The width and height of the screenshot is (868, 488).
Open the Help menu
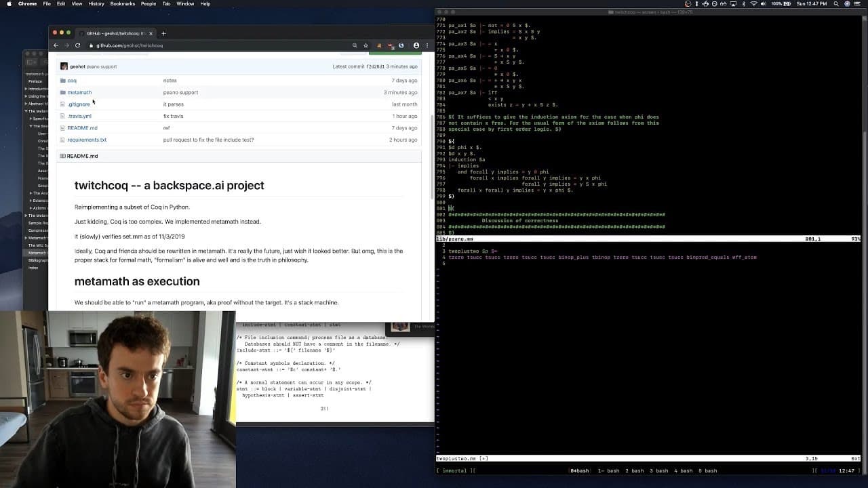click(205, 4)
